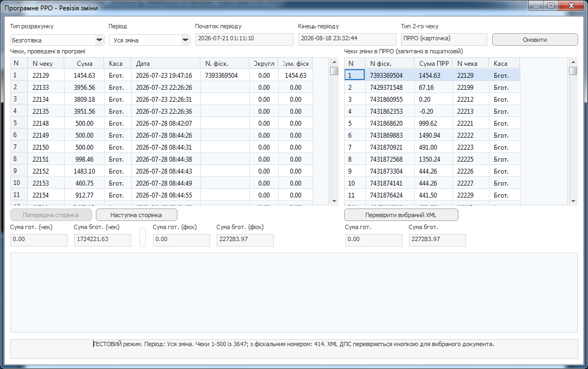Click the large empty log text area
The height and width of the screenshot is (369, 588).
[293, 292]
